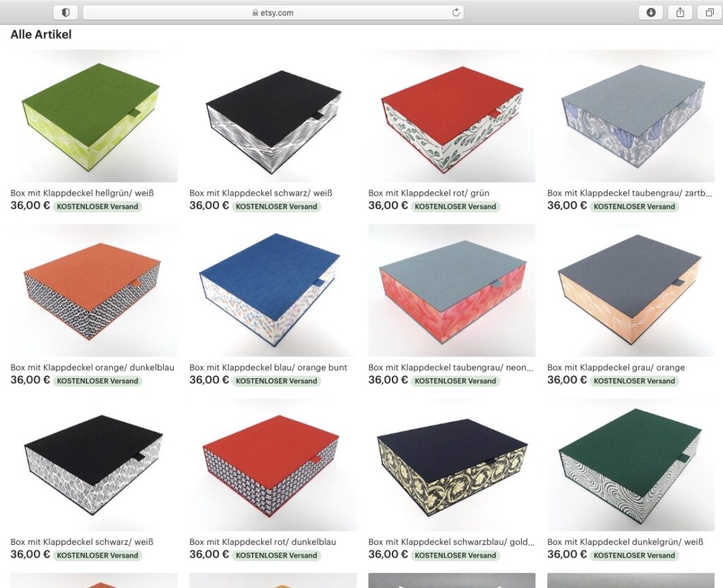The height and width of the screenshot is (588, 723).
Task: Open Safari downloads icon
Action: coord(650,13)
